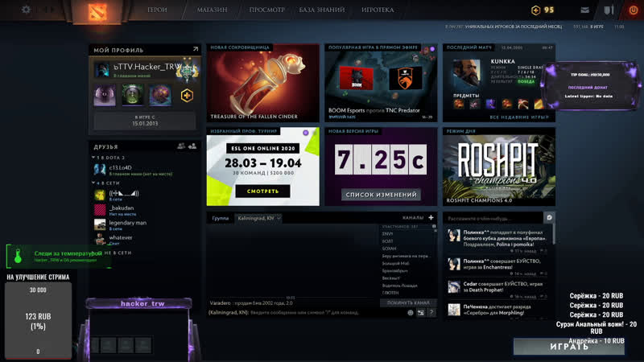Click the chat window popout icon
The height and width of the screenshot is (362, 644).
[421, 313]
